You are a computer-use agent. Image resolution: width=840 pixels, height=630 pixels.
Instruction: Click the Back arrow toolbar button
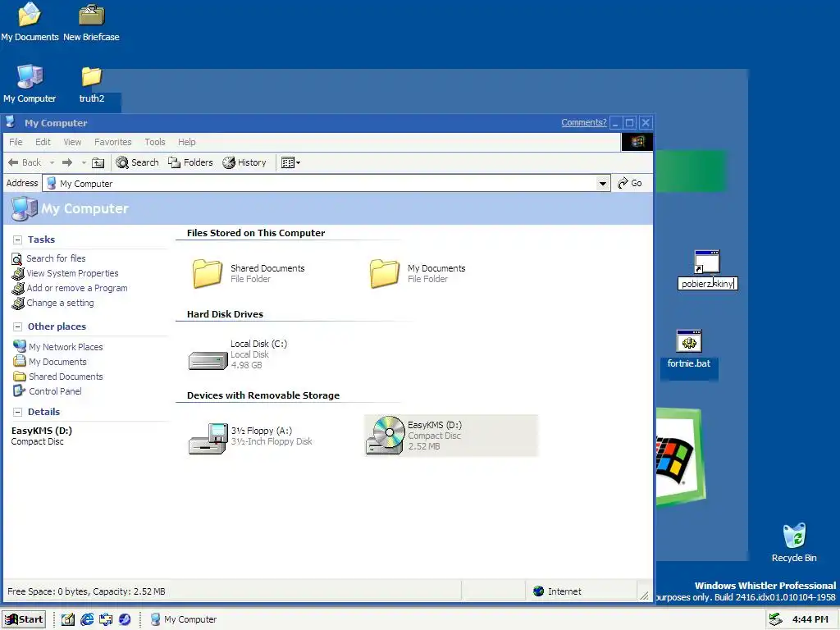(x=25, y=162)
